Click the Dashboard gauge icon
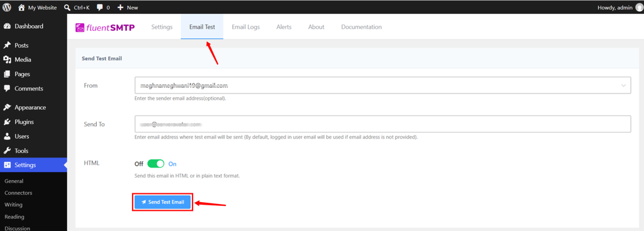This screenshot has height=231, width=644. pyautogui.click(x=7, y=26)
